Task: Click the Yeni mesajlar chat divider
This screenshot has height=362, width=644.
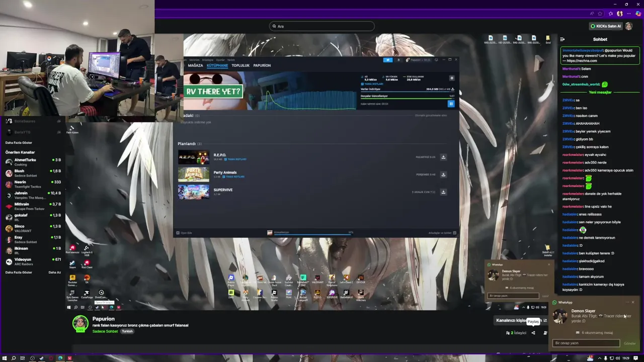Action: tap(600, 92)
